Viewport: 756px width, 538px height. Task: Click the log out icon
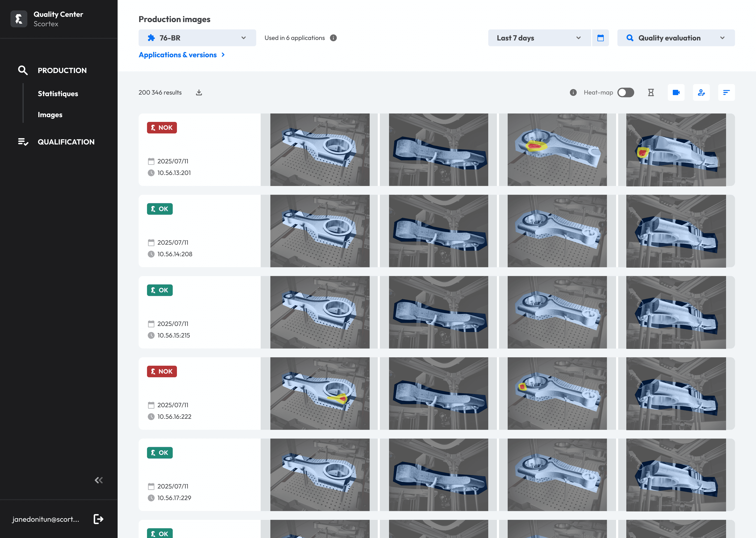98,519
